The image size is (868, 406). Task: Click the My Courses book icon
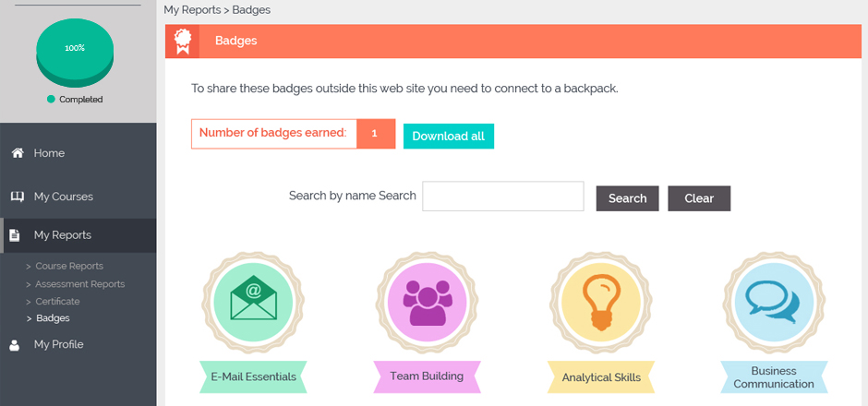point(18,197)
